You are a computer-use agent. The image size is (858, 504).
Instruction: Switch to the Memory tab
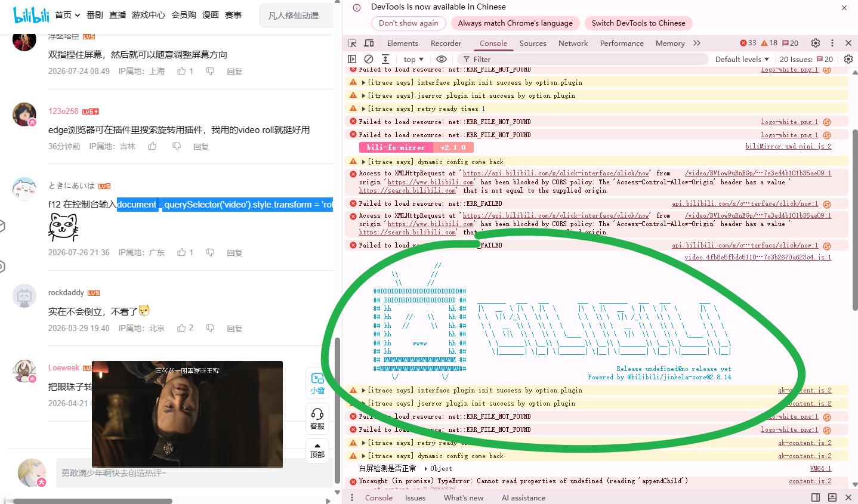coord(670,43)
